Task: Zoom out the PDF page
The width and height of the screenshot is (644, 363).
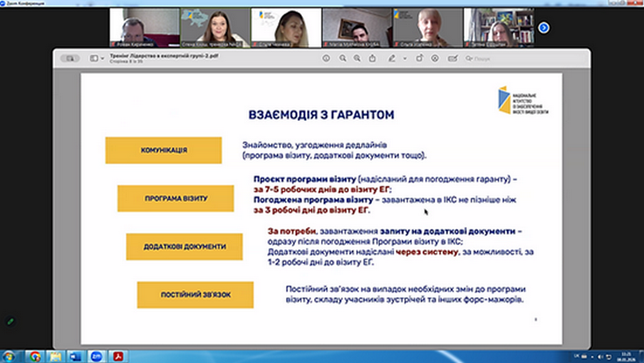Action: pos(342,58)
